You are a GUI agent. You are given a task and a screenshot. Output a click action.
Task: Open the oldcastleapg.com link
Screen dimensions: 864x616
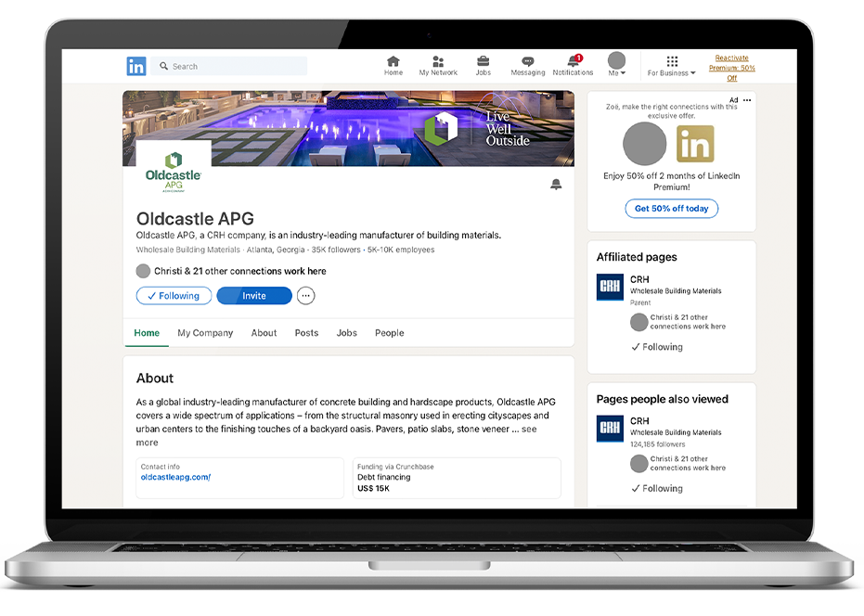(175, 477)
